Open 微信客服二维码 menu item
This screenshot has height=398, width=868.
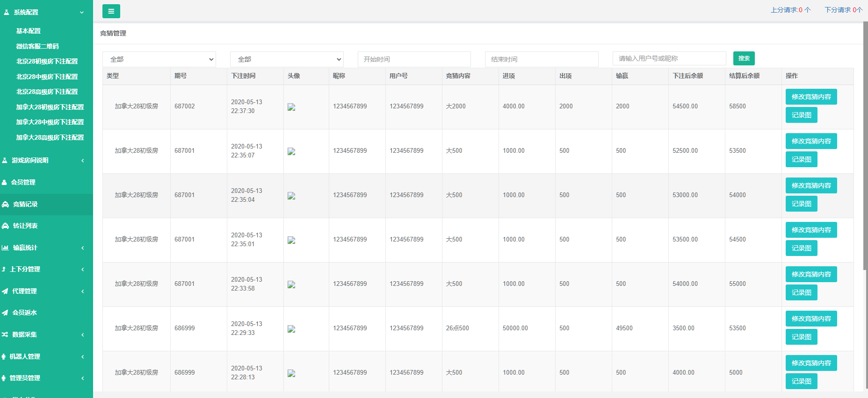37,46
